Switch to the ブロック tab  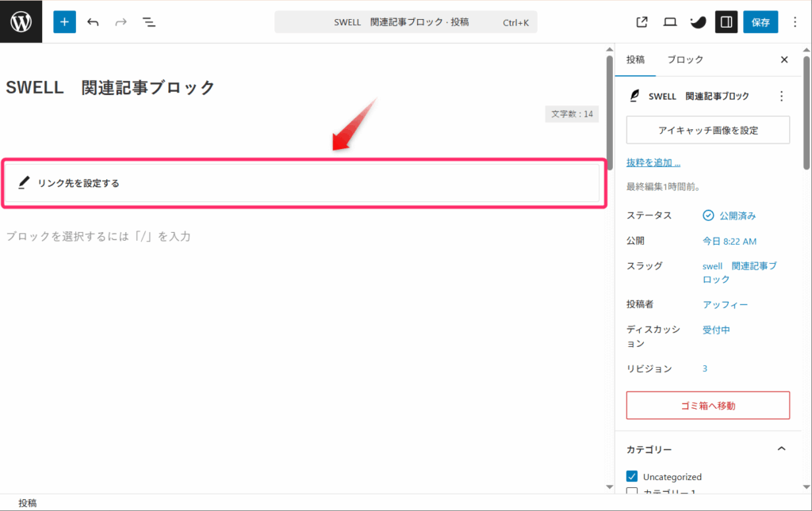click(x=685, y=59)
